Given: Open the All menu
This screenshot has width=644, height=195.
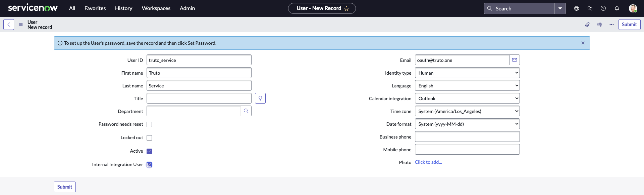Looking at the screenshot, I should 72,8.
